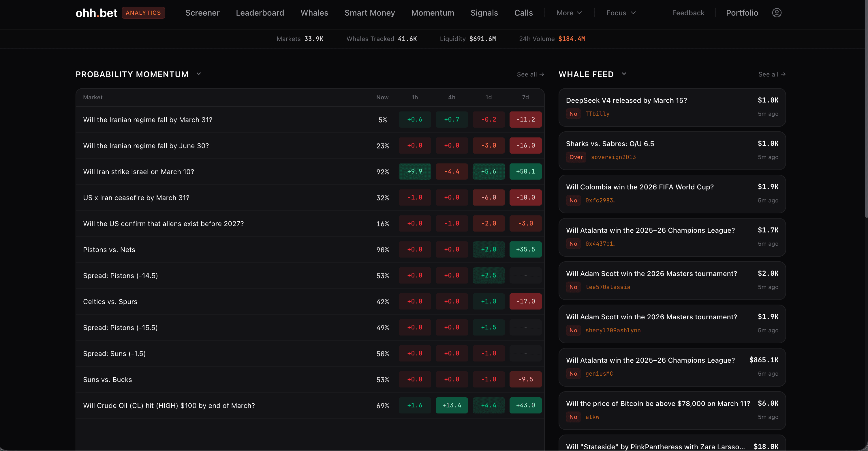Click the username TTbilly in Whale Feed
This screenshot has height=451, width=868.
coord(598,114)
